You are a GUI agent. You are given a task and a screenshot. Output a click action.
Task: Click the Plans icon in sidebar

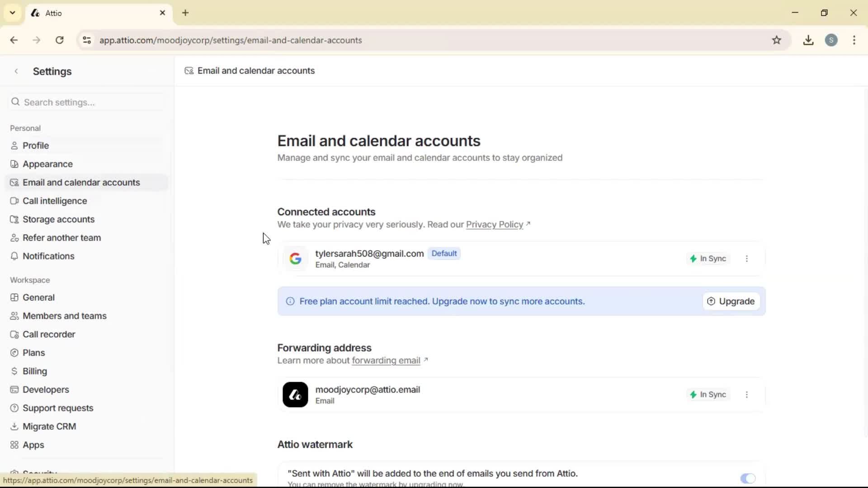pyautogui.click(x=14, y=353)
